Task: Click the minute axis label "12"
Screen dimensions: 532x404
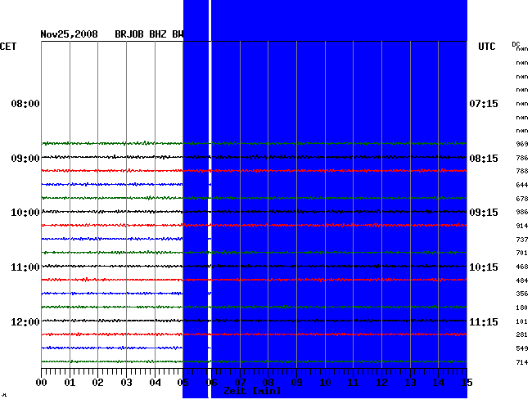Action: 381,383
